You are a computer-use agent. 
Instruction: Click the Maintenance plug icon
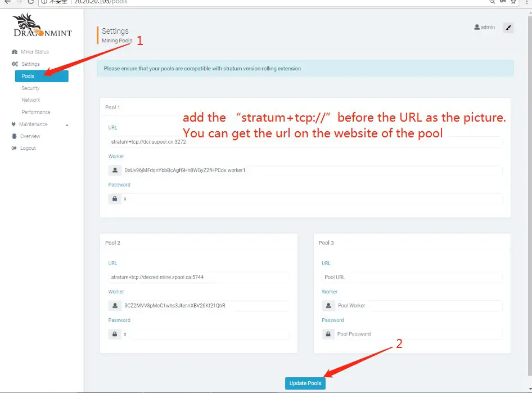[x=13, y=124]
